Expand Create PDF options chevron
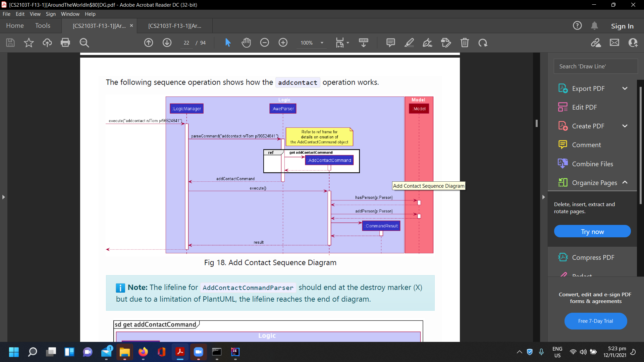 click(625, 126)
